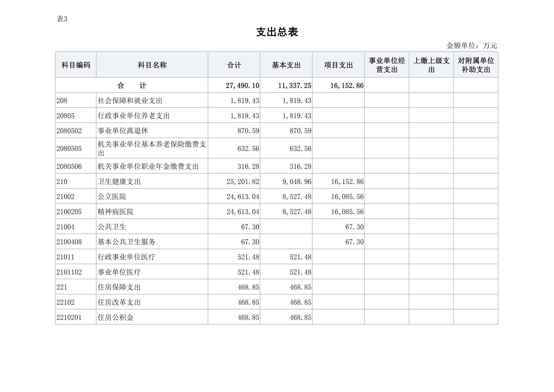Click value 9,048.96
The width and height of the screenshot is (554, 392).
point(297,182)
